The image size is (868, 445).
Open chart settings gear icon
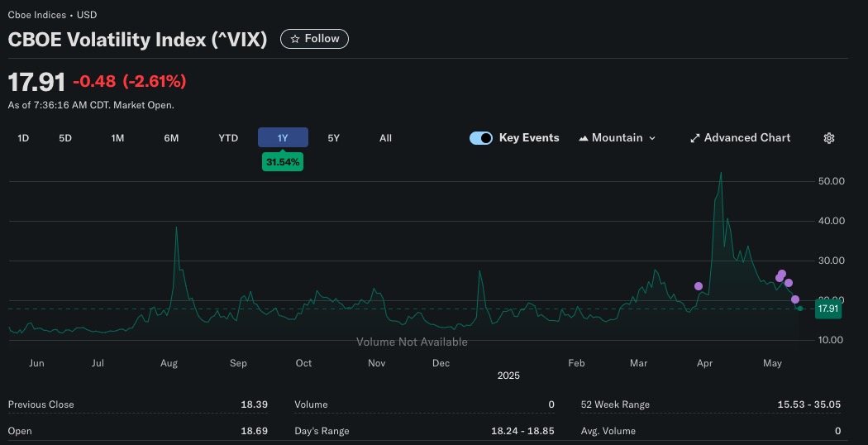coord(828,138)
